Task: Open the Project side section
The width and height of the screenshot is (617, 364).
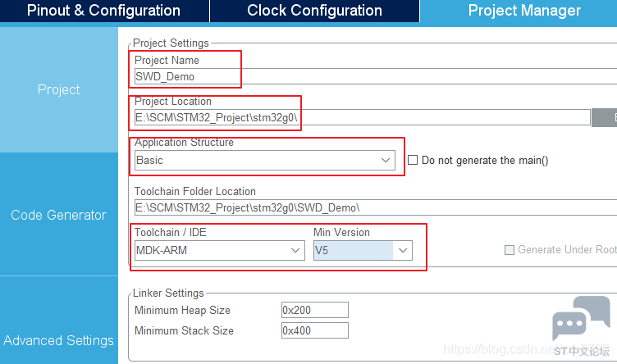Action: point(58,89)
